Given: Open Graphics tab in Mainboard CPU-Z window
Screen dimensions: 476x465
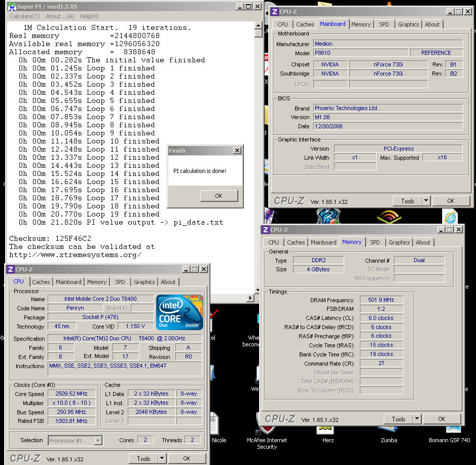Looking at the screenshot, I should [408, 24].
